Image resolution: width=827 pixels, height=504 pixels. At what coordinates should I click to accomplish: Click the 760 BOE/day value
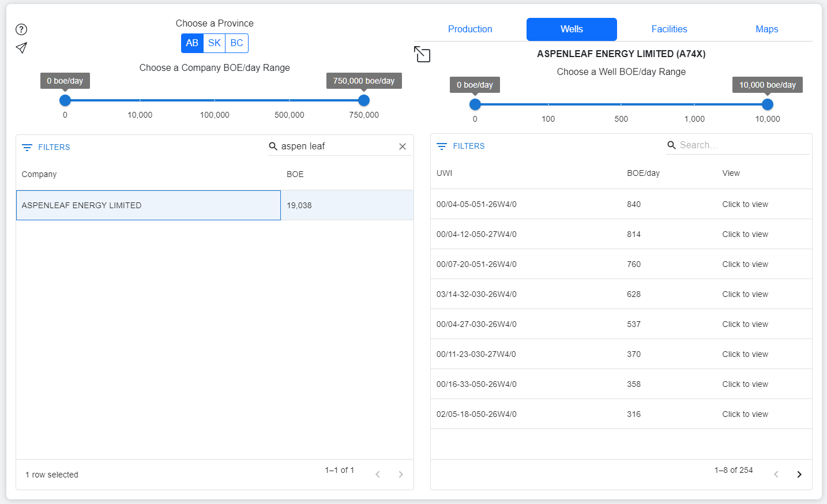pyautogui.click(x=634, y=264)
